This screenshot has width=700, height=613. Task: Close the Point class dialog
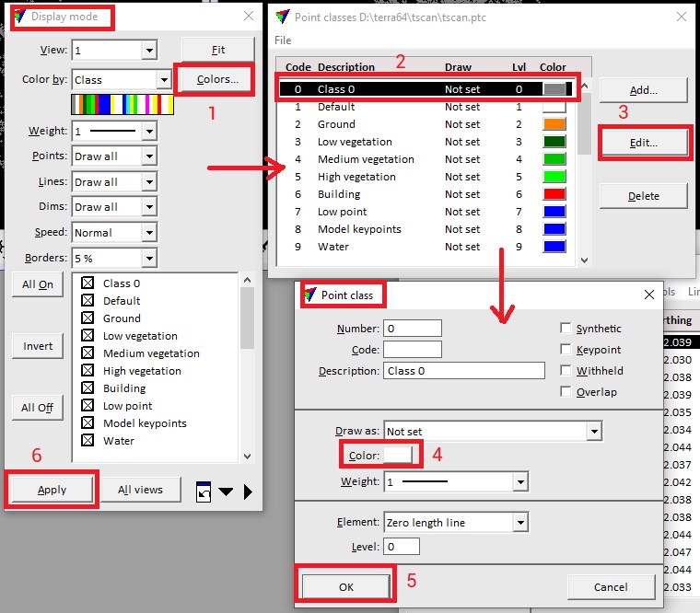click(x=649, y=295)
